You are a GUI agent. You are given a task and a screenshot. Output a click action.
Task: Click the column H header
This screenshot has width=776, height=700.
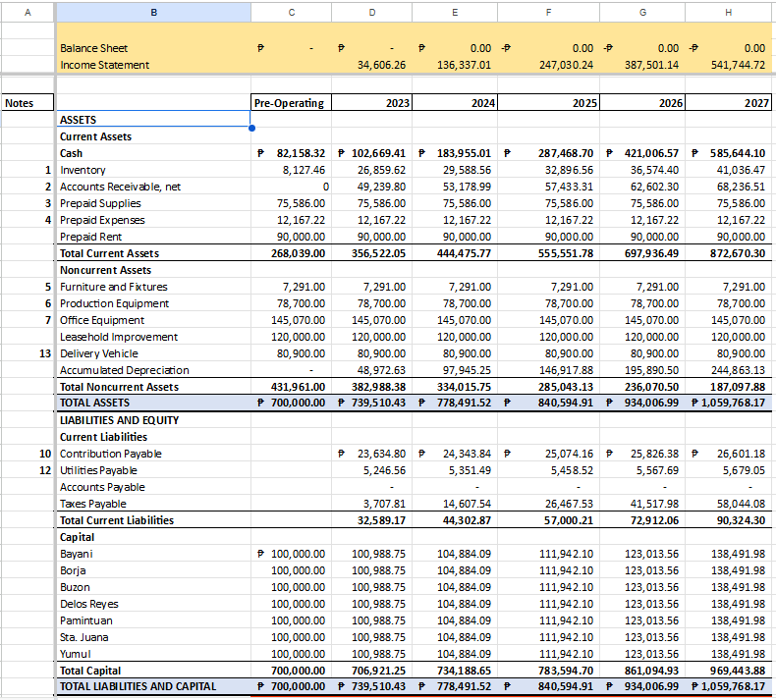pyautogui.click(x=730, y=12)
